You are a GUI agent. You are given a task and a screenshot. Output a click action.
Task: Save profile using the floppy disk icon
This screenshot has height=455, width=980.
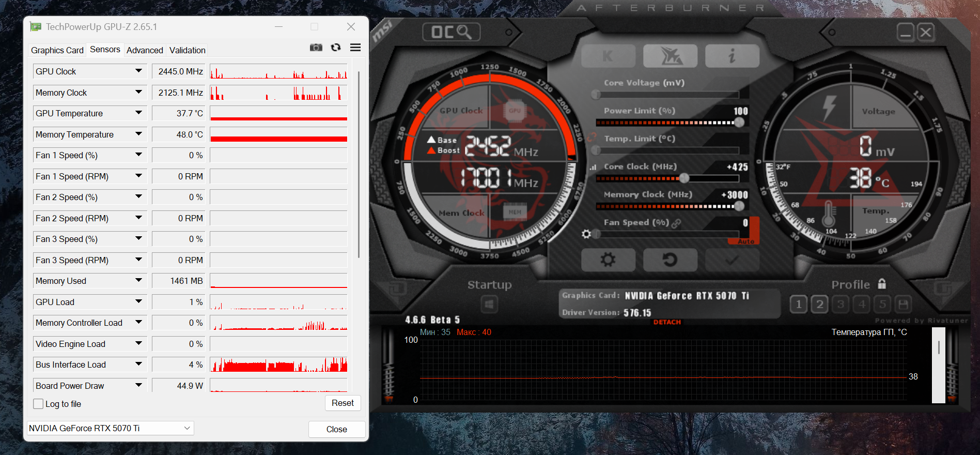[x=903, y=305]
